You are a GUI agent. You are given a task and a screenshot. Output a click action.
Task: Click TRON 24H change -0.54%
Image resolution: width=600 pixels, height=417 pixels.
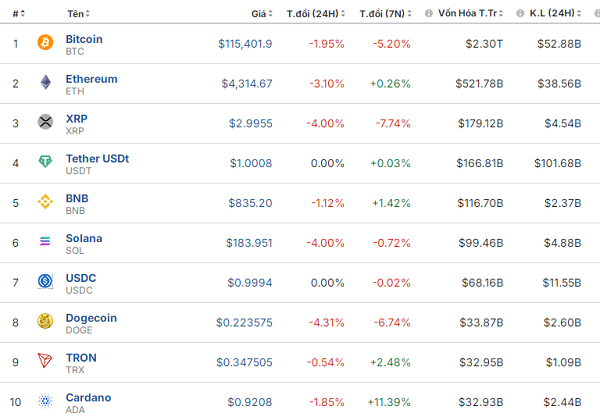point(326,362)
